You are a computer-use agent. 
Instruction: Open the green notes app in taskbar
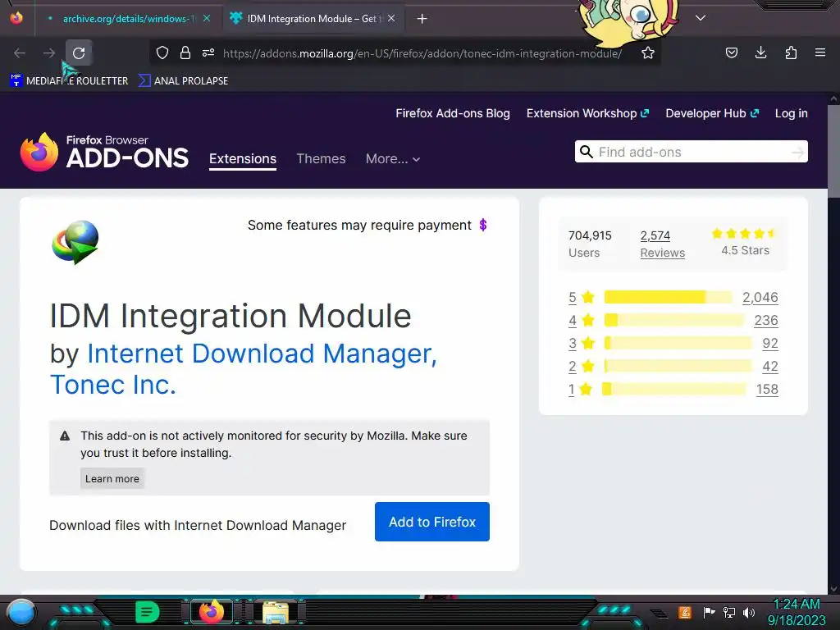point(148,612)
